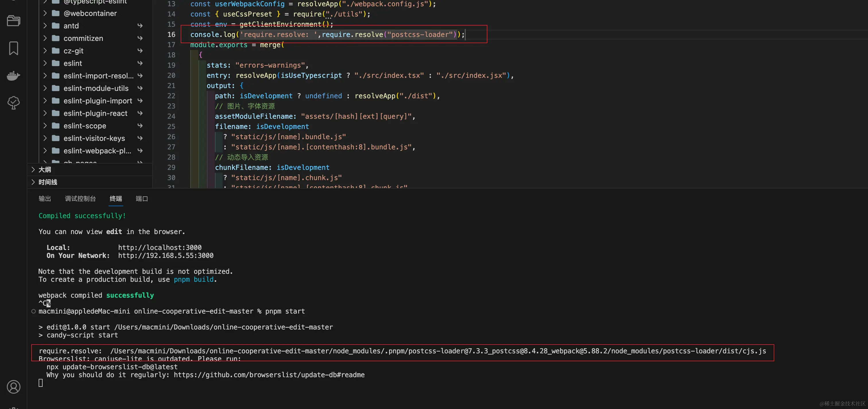Click the tree-shaped activity bar icon
Image resolution: width=868 pixels, height=409 pixels.
(x=13, y=103)
